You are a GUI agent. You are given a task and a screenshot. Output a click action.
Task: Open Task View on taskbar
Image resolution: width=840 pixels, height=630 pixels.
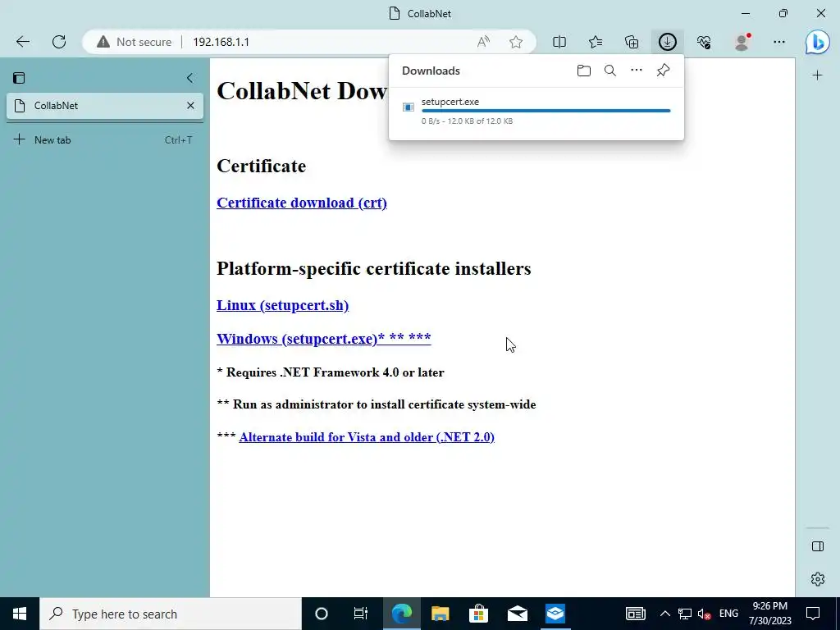pos(361,614)
